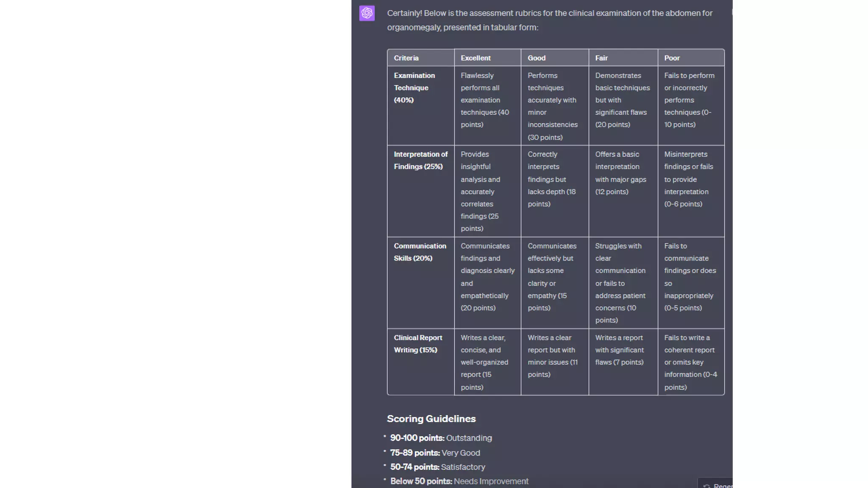The height and width of the screenshot is (488, 868).
Task: Click the 'Writes a clear report but with minor issues' cell
Action: pos(552,356)
